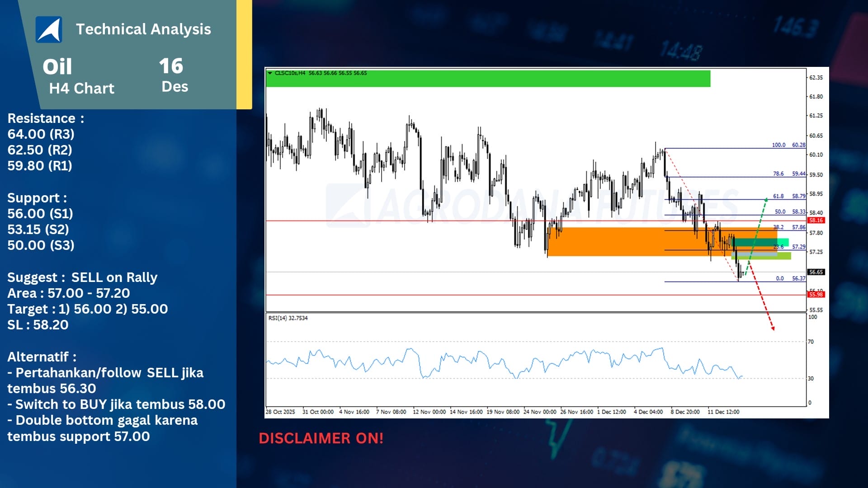Select the red 55.98 price tag

(816, 295)
